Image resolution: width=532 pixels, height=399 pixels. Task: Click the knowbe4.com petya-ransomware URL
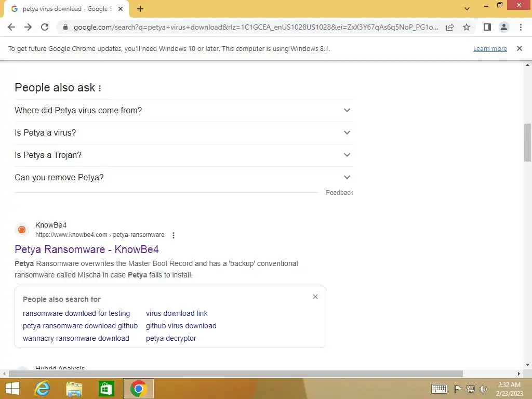click(x=100, y=235)
